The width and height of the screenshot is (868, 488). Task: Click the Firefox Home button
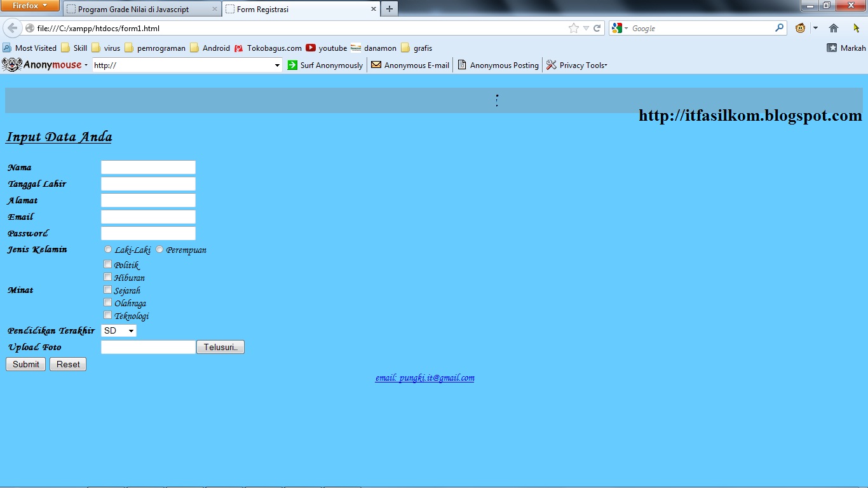pyautogui.click(x=833, y=28)
